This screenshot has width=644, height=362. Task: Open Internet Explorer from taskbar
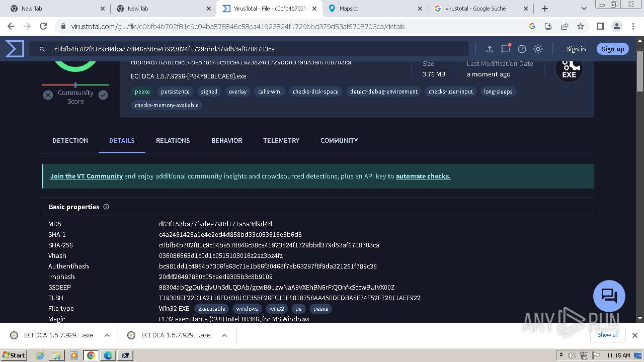pyautogui.click(x=40, y=355)
